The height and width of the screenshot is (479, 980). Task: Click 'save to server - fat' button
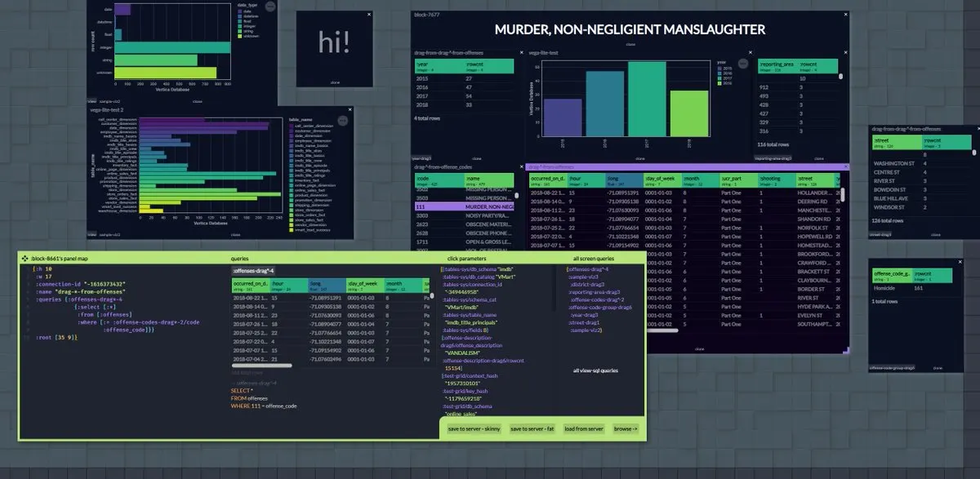click(532, 428)
